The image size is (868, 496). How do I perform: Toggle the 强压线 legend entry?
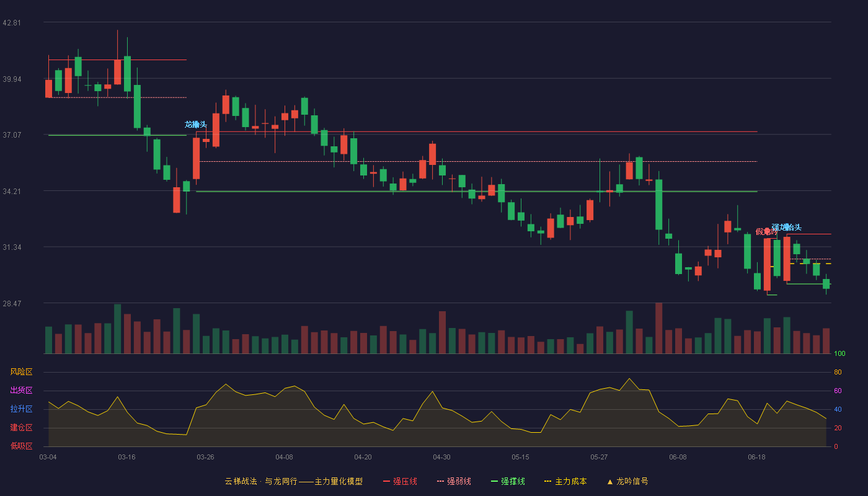[400, 481]
